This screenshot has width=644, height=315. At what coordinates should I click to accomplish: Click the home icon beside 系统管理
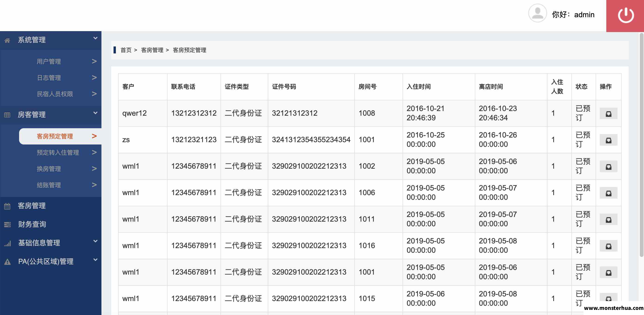(7, 40)
